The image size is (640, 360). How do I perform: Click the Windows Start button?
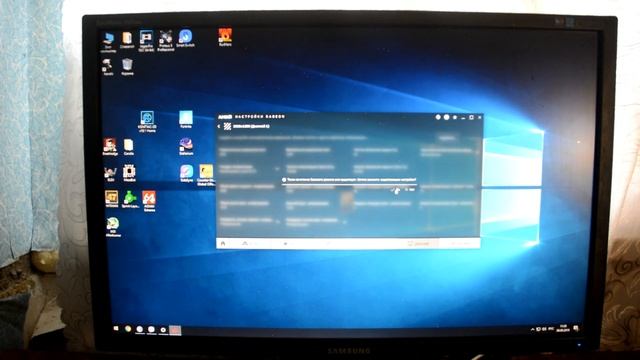[116, 328]
